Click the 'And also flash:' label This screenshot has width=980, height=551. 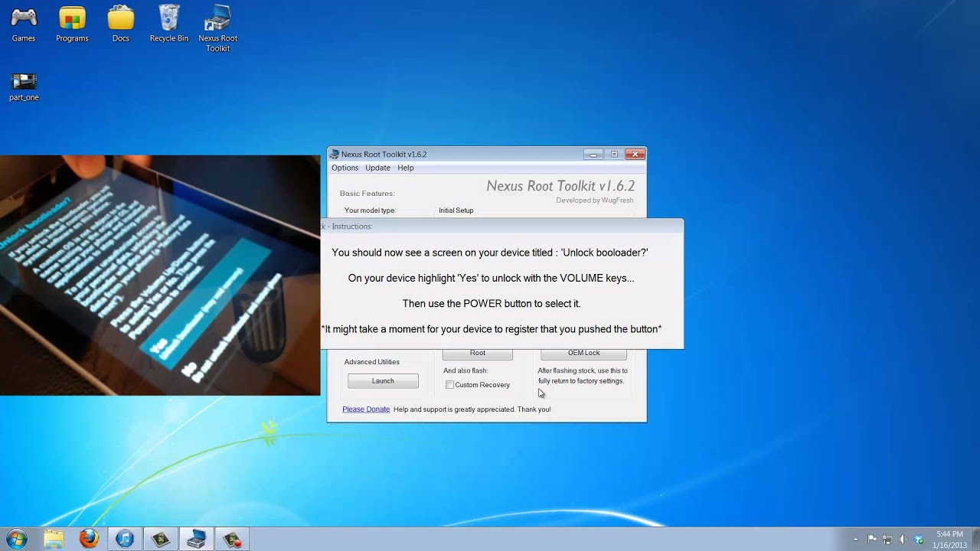pos(465,371)
